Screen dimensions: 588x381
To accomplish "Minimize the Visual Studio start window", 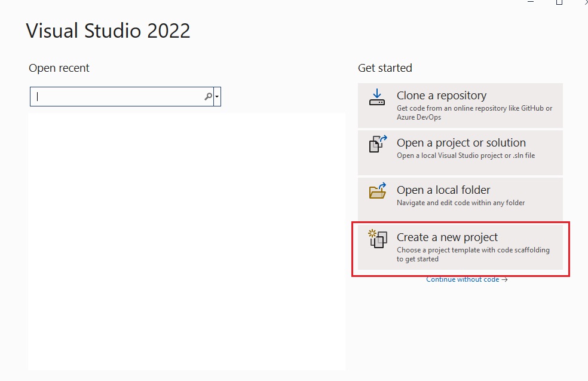I will (x=530, y=2).
